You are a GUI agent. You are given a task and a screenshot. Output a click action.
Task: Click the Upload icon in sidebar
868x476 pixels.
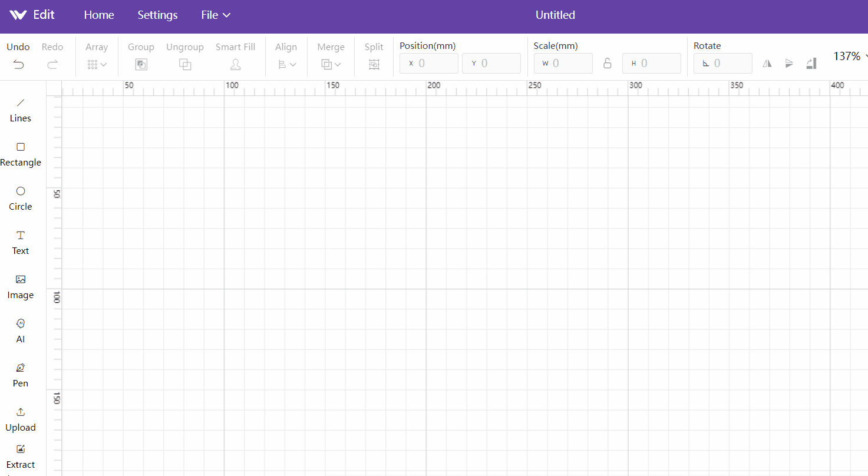tap(21, 419)
